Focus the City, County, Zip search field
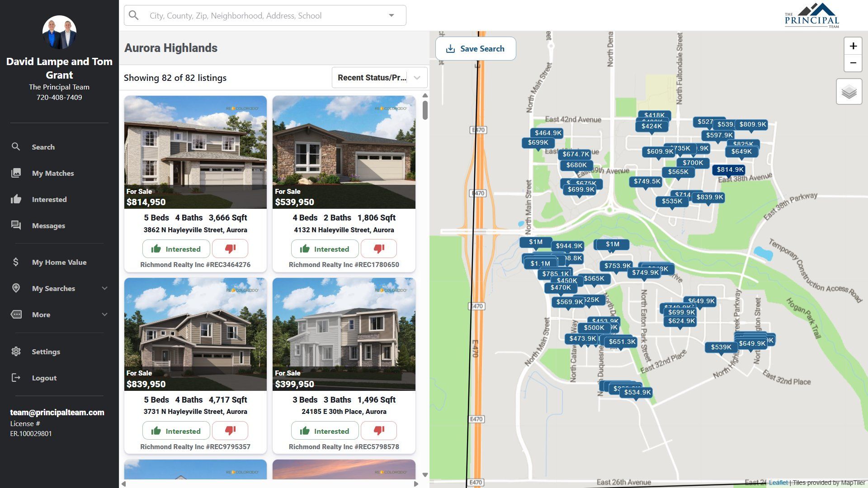This screenshot has height=488, width=868. coord(265,15)
